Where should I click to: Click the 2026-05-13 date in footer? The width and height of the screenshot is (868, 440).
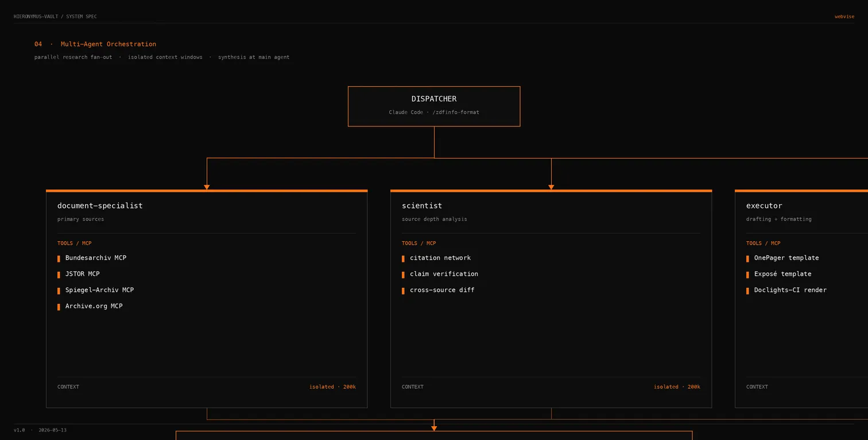[x=53, y=430]
